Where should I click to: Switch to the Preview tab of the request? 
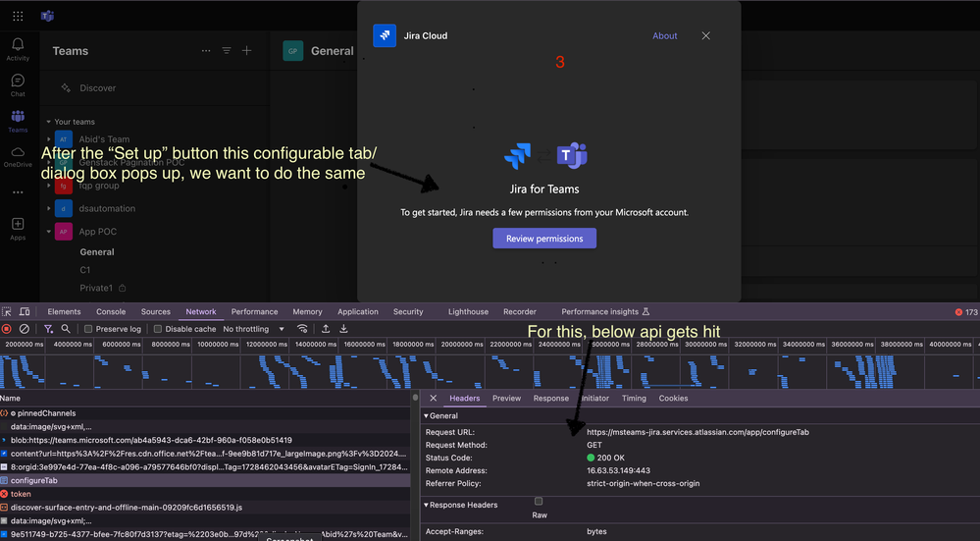pyautogui.click(x=506, y=399)
